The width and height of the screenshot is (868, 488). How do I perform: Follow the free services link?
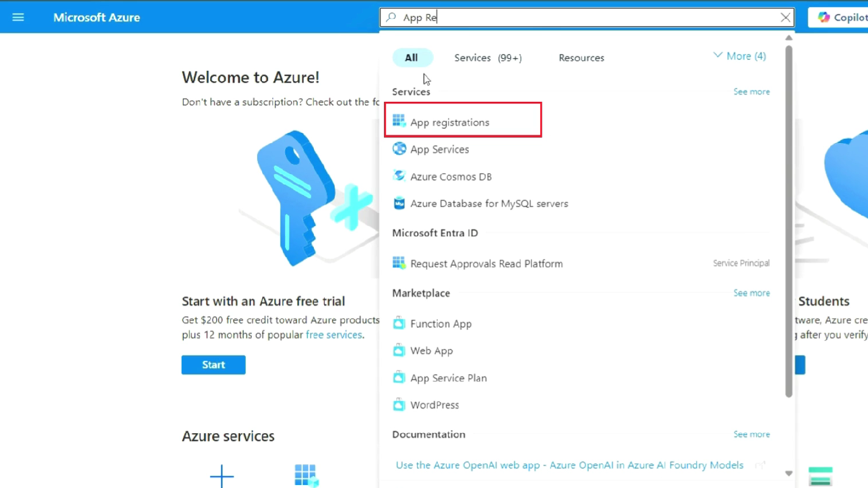click(334, 335)
